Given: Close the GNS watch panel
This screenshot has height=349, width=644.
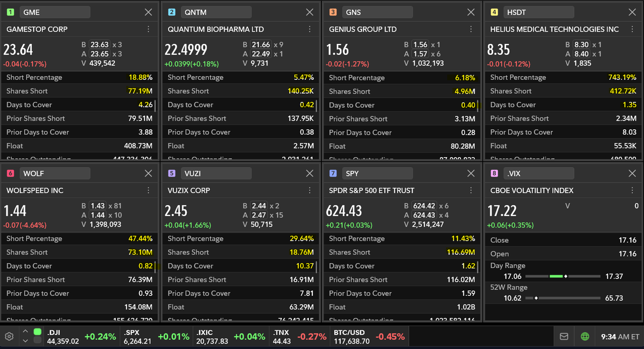Looking at the screenshot, I should coord(471,12).
